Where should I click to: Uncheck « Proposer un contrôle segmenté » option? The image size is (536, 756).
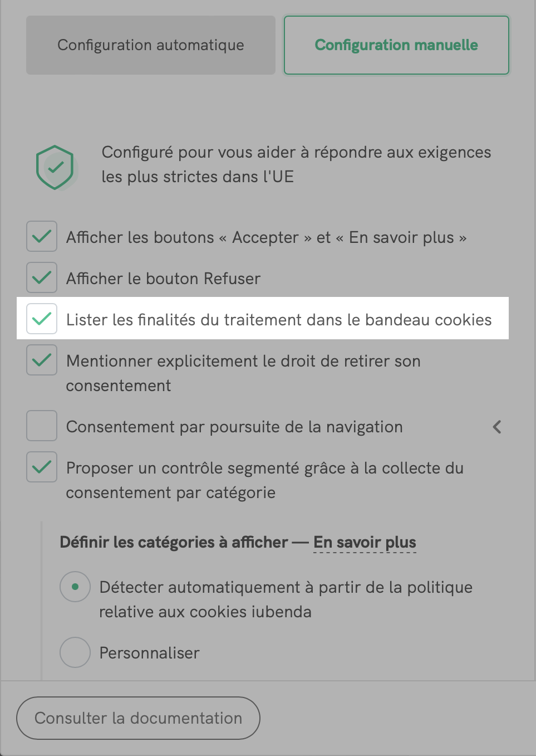[x=41, y=467]
